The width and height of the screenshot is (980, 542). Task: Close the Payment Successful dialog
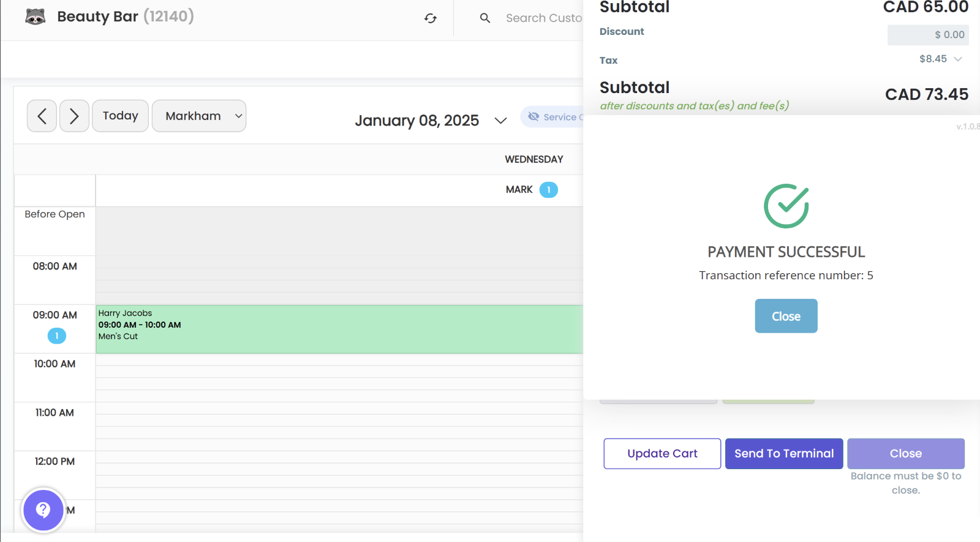(786, 316)
